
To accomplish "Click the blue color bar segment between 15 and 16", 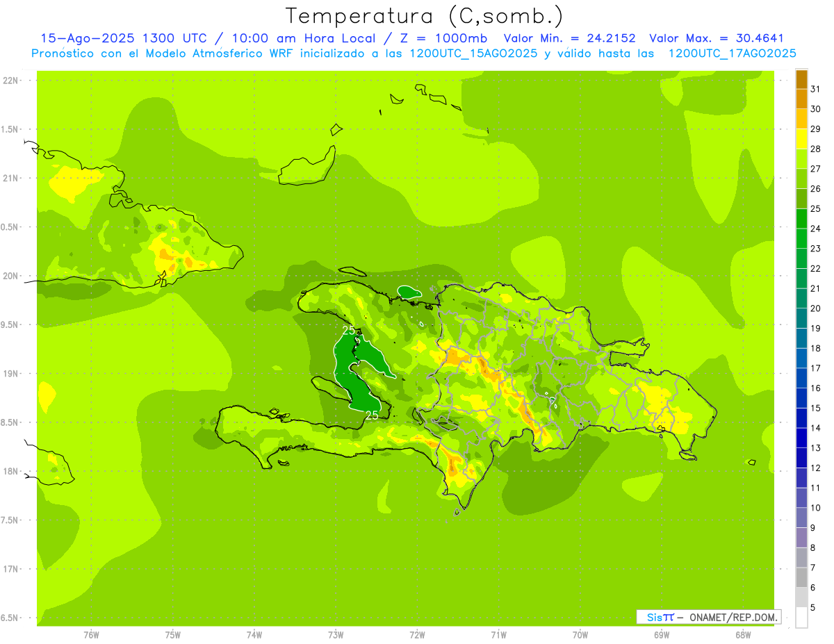I will point(801,398).
